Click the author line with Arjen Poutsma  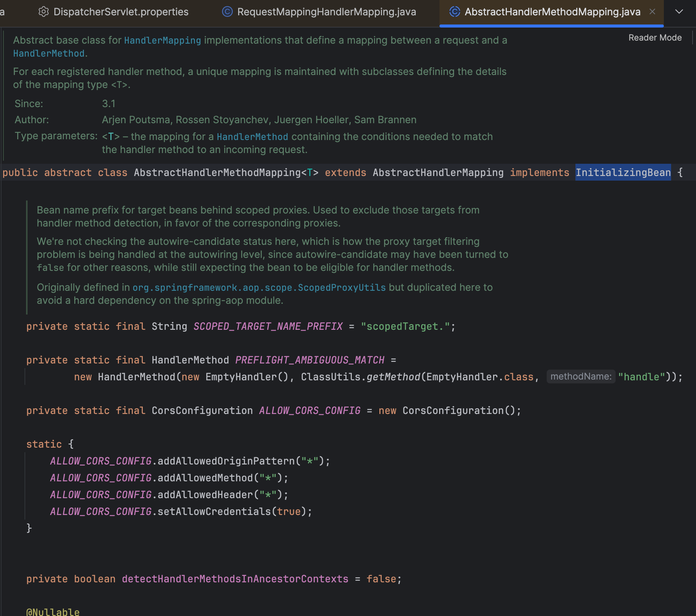pyautogui.click(x=259, y=120)
